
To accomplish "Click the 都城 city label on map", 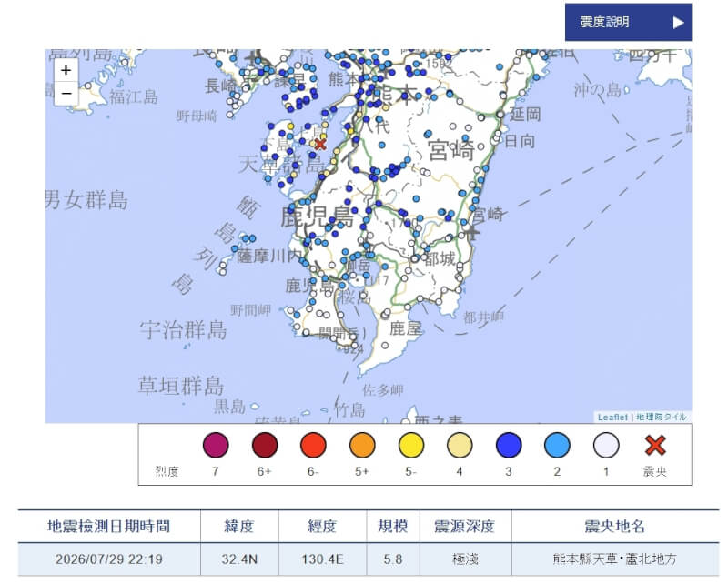I will pyautogui.click(x=440, y=259).
